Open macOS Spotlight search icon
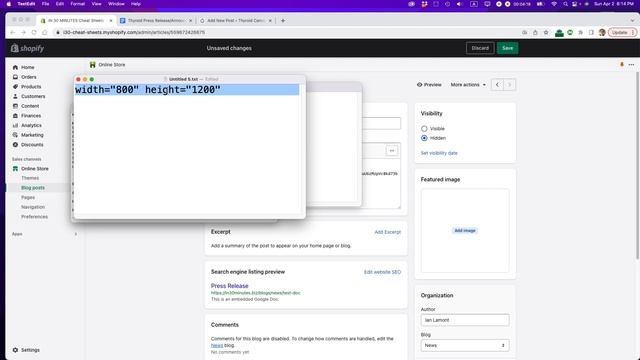This screenshot has width=640, height=360. coord(565,4)
